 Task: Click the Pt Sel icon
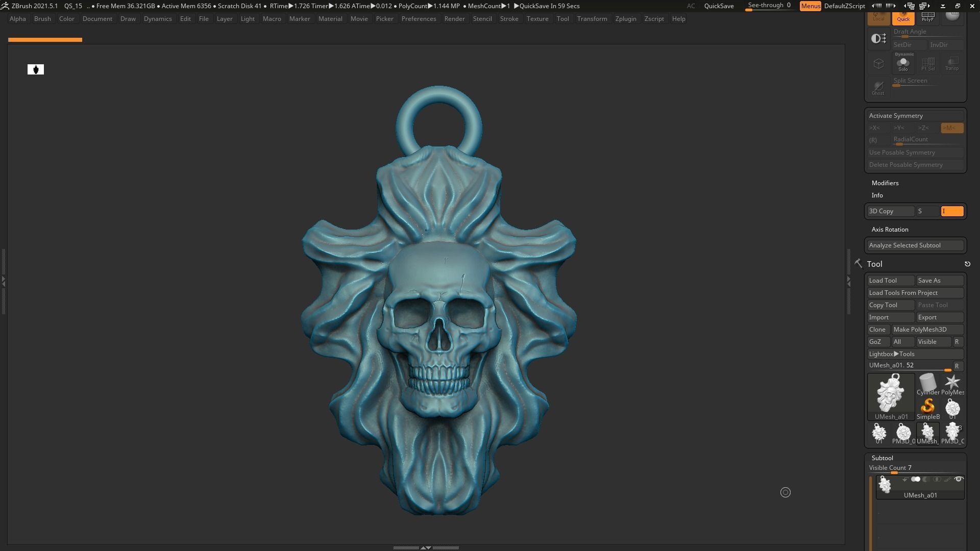tap(927, 64)
